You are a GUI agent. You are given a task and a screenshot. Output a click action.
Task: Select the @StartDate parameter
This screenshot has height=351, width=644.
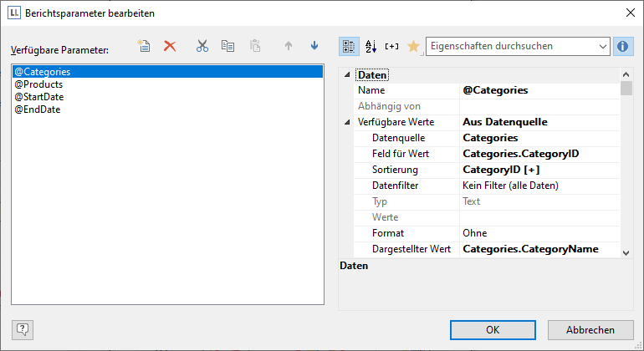(x=39, y=97)
